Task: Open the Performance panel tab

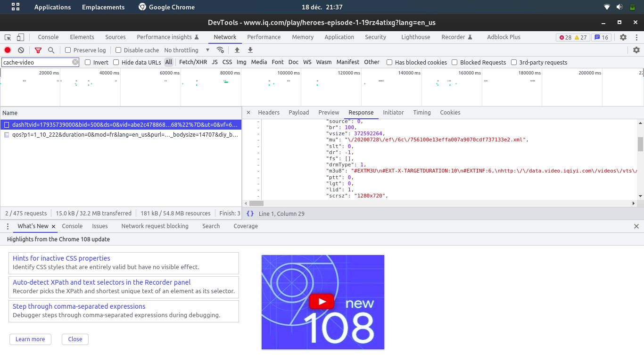Action: coord(264,37)
